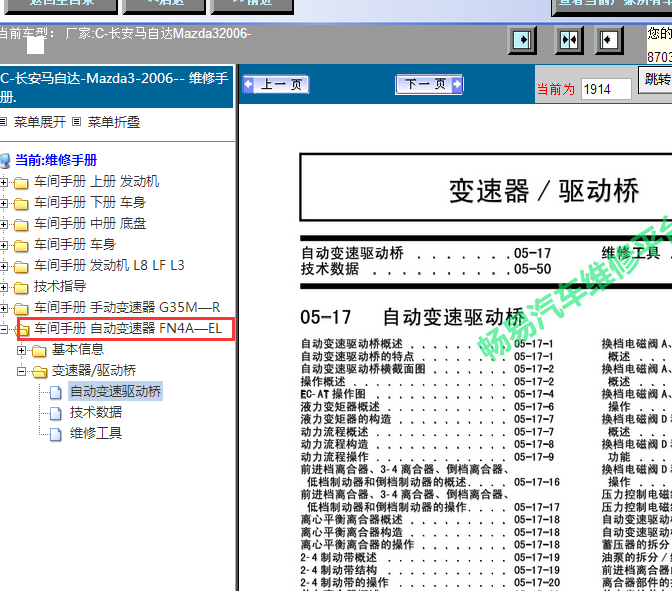The image size is (672, 591).
Task: Click the right-arrow panel layout icon
Action: pyautogui.click(x=522, y=40)
